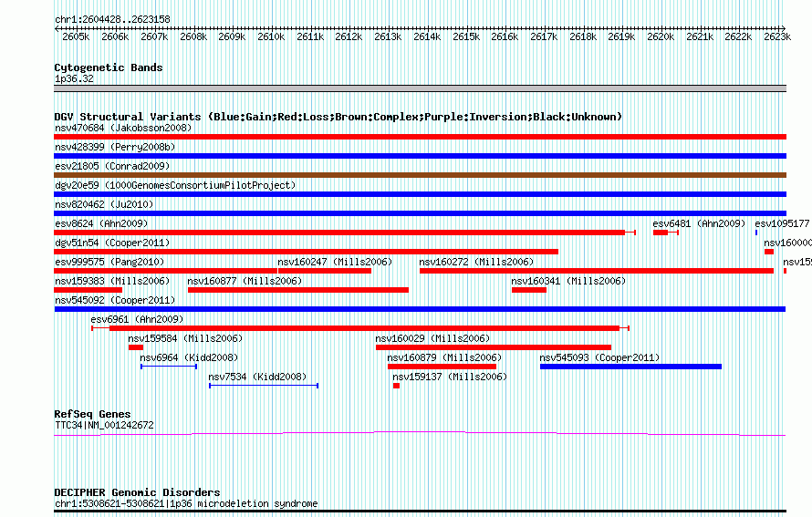
Task: Click the nsv160272 (Mills2006) label
Action: [476, 262]
